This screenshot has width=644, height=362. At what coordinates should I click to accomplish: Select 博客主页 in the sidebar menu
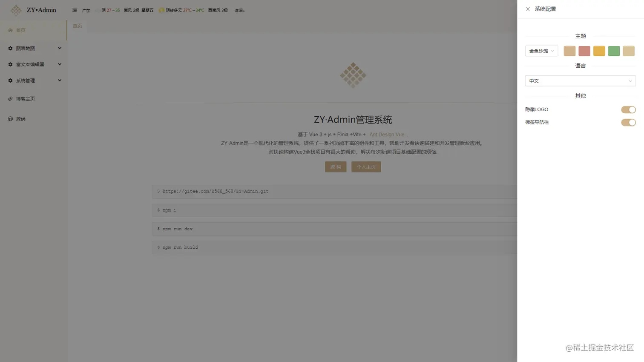coord(24,98)
